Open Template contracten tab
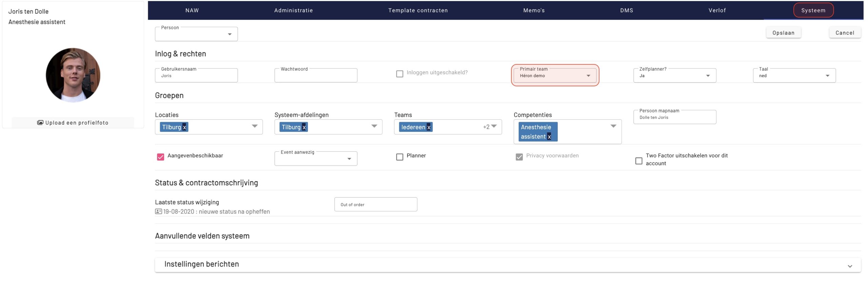Screen dimensions: 868x283 [x=418, y=10]
